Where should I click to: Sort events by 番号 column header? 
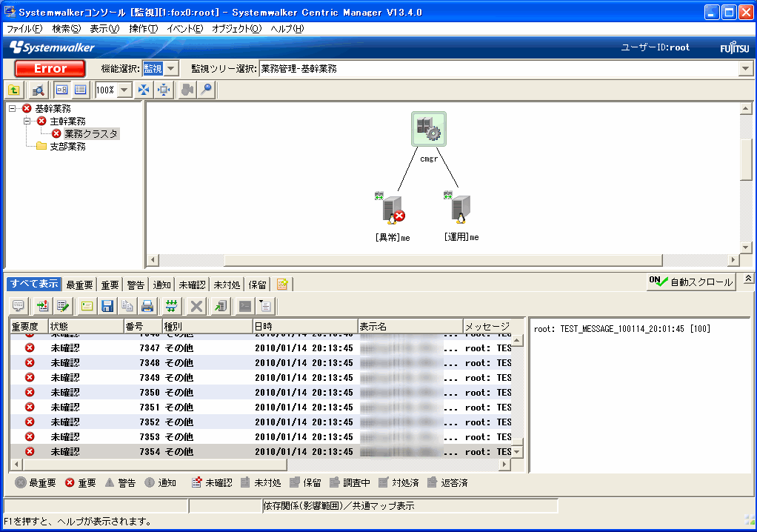point(142,327)
